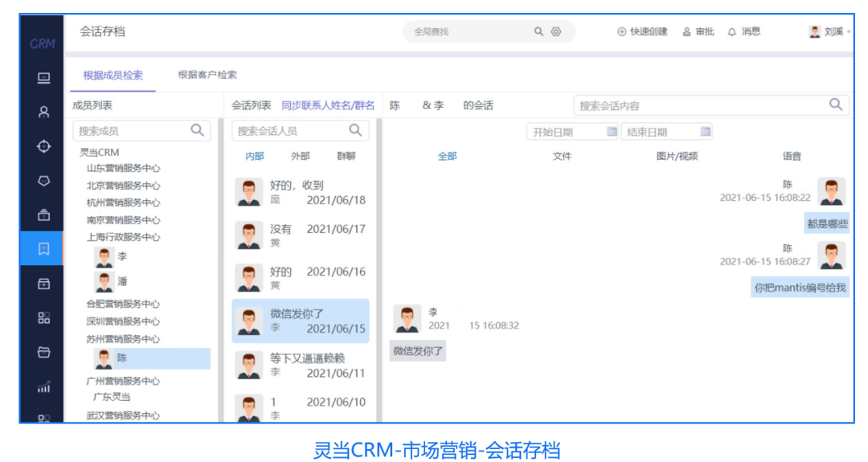Click 同步联系人姓名/群名 link

click(328, 105)
